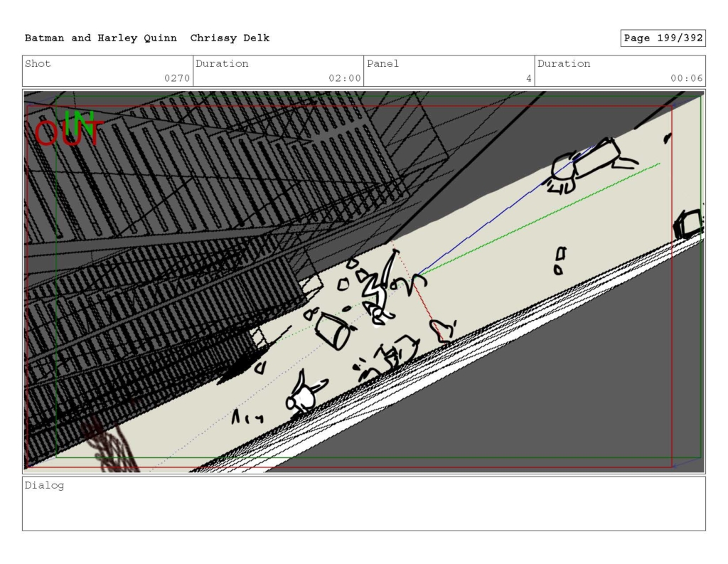This screenshot has width=728, height=564.
Task: Select the "Panel" field label
Action: (x=382, y=63)
